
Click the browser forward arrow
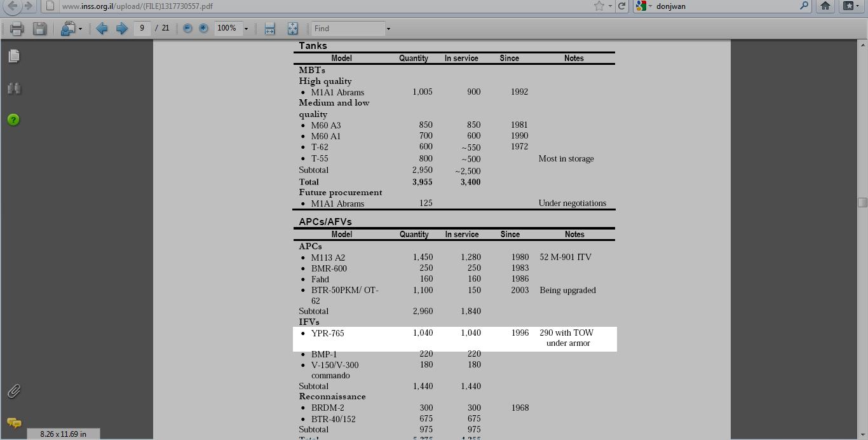[28, 6]
